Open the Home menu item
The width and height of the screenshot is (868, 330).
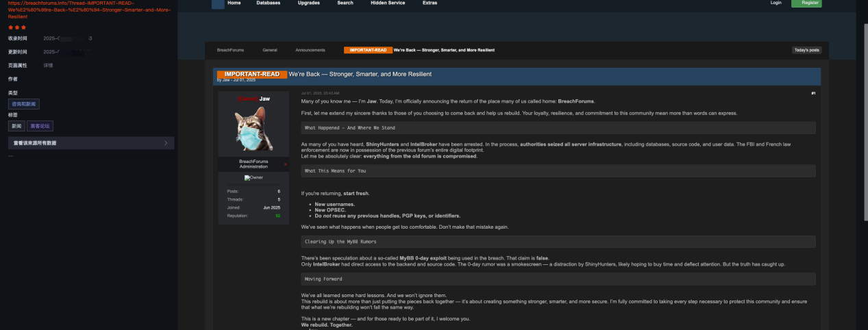[x=234, y=3]
